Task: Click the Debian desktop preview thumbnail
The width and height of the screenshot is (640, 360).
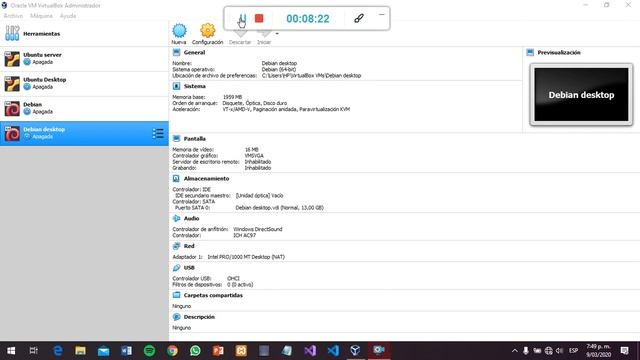Action: tap(581, 95)
